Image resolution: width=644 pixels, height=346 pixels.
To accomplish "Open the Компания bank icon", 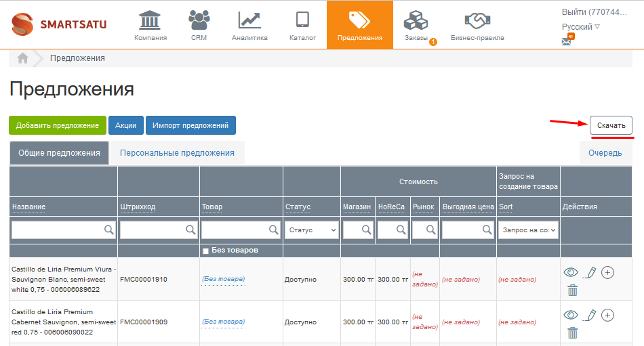I will pyautogui.click(x=150, y=20).
